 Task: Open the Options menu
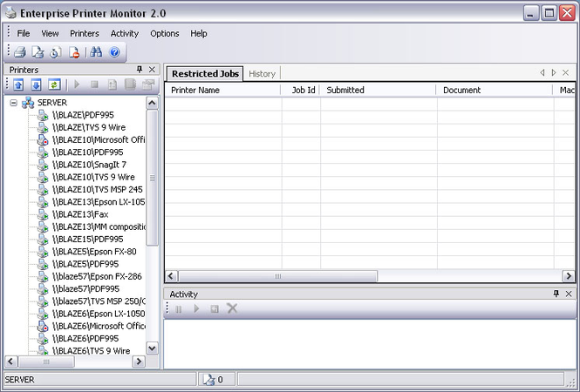click(165, 33)
